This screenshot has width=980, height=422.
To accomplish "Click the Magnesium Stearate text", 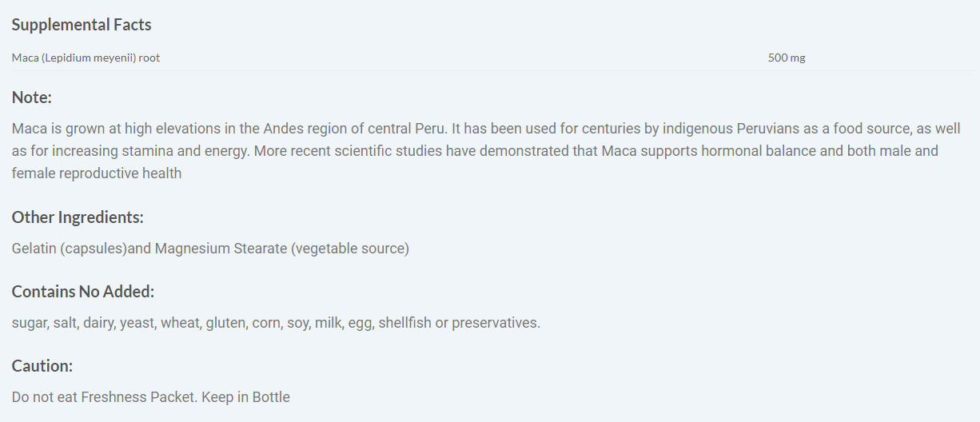I will (221, 249).
